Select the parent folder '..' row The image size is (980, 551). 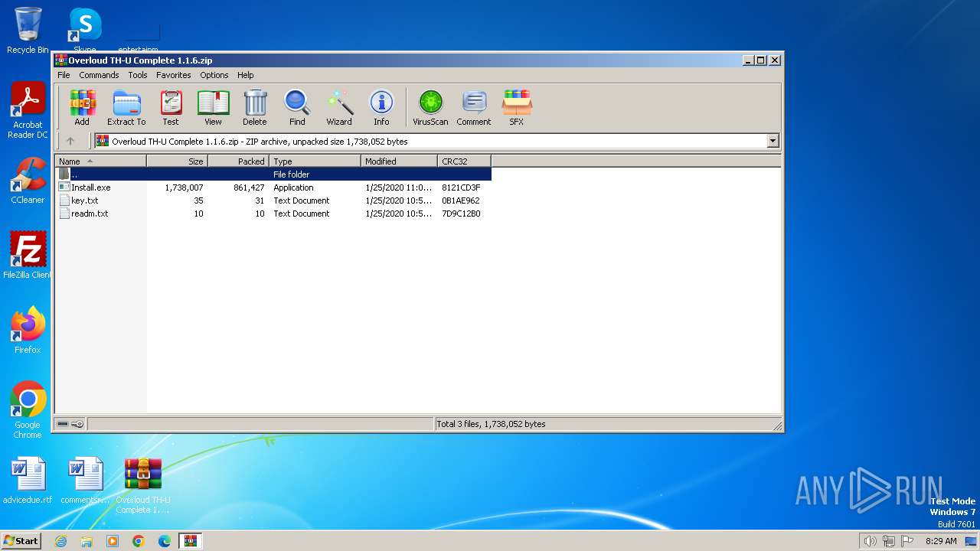point(273,174)
